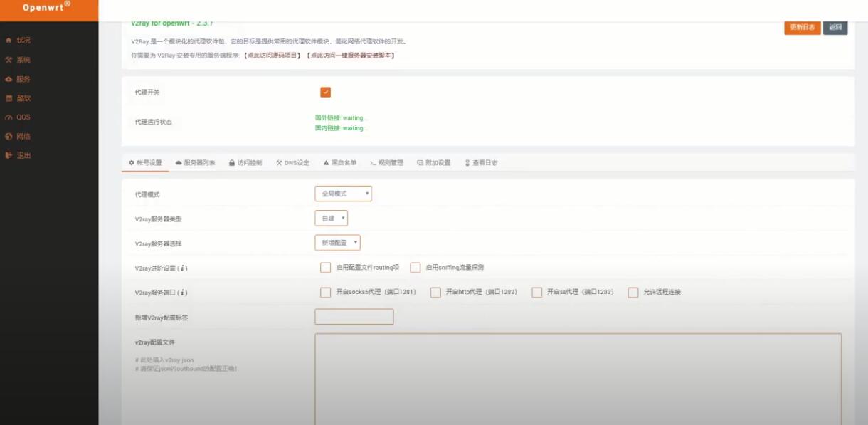Go to the 查看日志 tab
This screenshot has width=868, height=425.
pyautogui.click(x=481, y=163)
